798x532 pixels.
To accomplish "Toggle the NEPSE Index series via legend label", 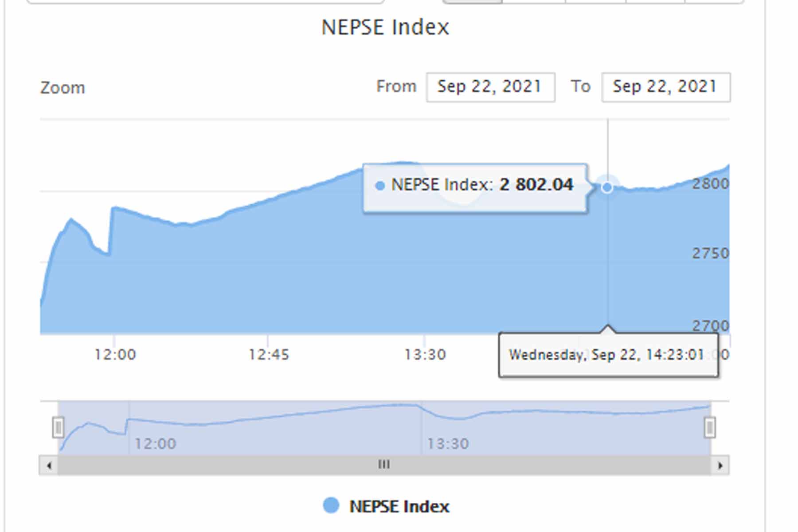I will (x=399, y=506).
